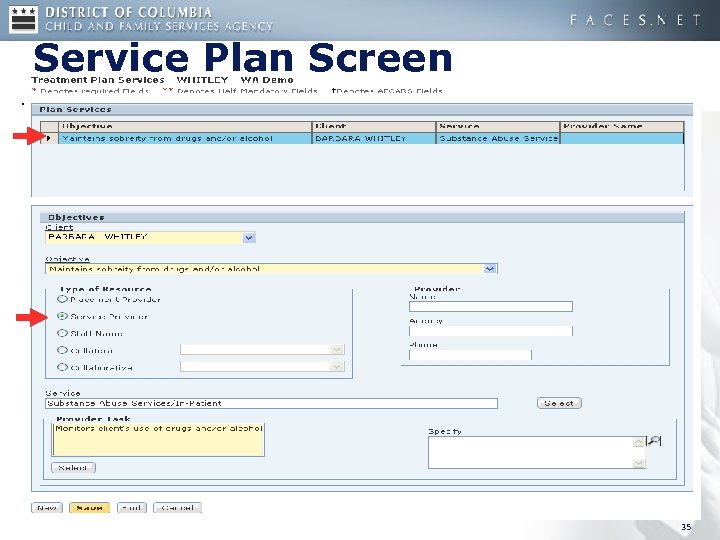Click the scroll up arrow in Specify box
This screenshot has width=720, height=540.
pyautogui.click(x=638, y=442)
